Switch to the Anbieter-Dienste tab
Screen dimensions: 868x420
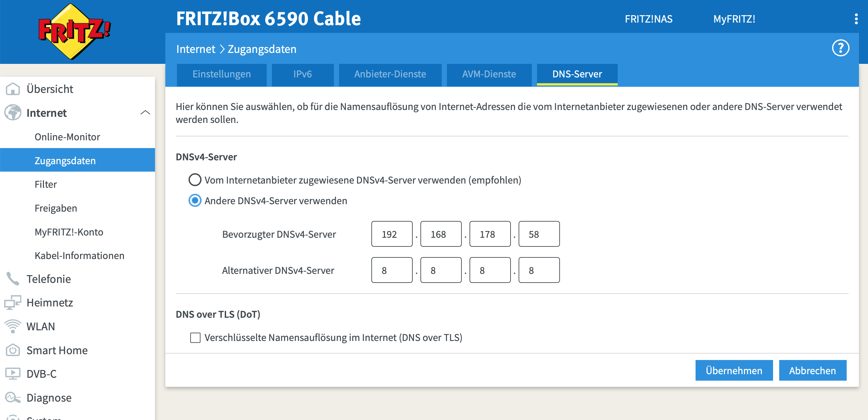click(x=390, y=75)
